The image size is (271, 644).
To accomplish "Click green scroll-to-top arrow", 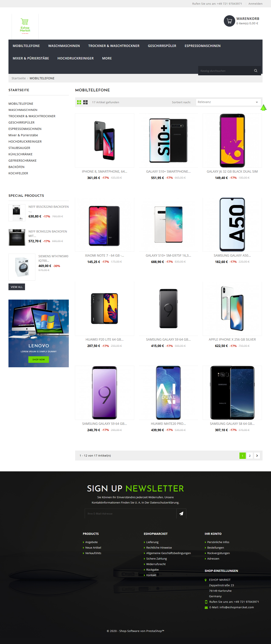I will point(264,108).
